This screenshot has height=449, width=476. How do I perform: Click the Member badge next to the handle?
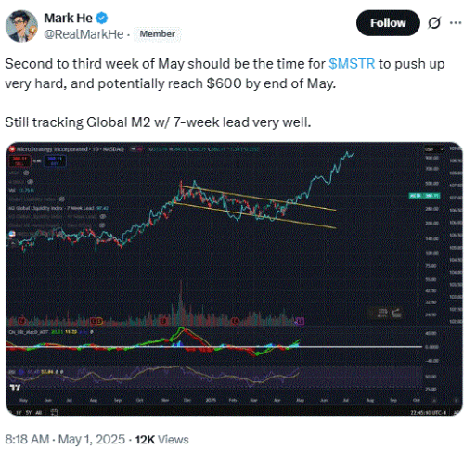click(x=158, y=34)
